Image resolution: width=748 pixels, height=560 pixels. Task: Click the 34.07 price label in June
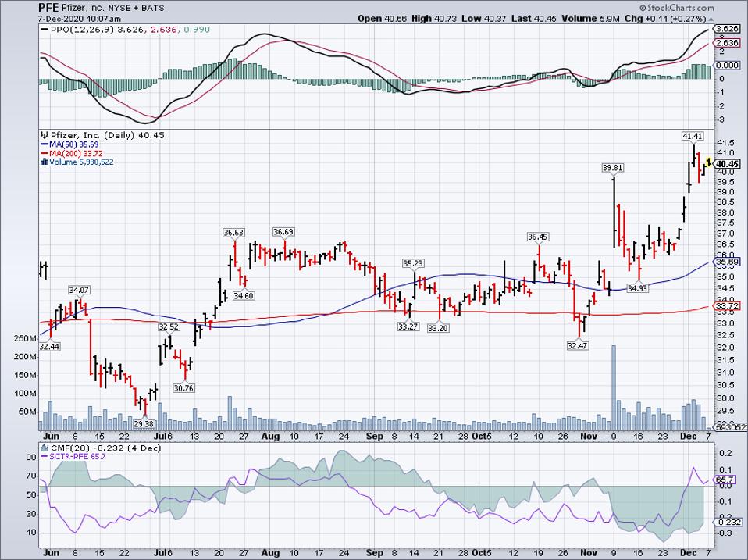click(79, 290)
